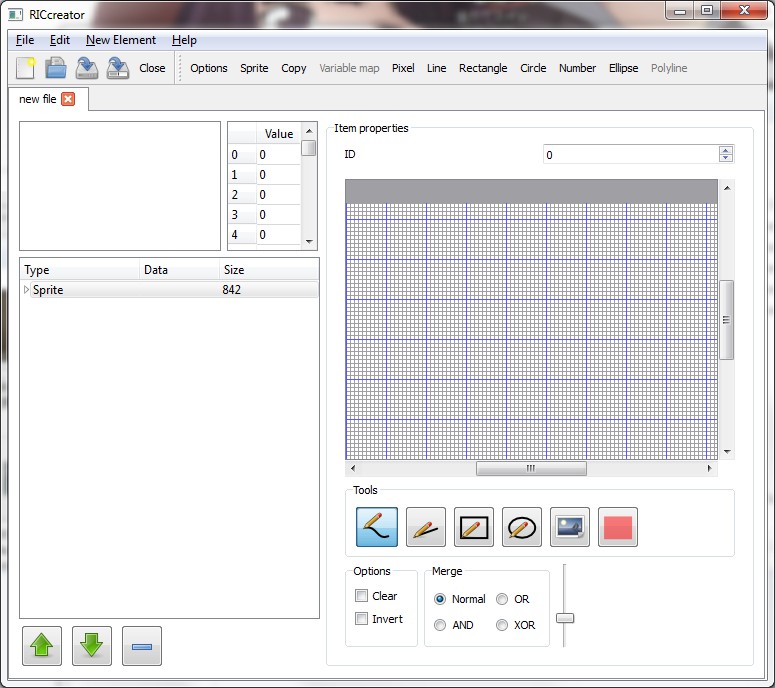The image size is (775, 688).
Task: Move element up with green arrow
Action: pyautogui.click(x=41, y=646)
